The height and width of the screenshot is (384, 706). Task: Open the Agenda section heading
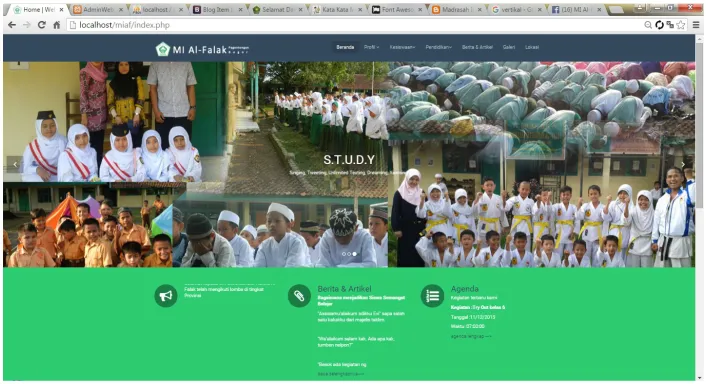465,289
